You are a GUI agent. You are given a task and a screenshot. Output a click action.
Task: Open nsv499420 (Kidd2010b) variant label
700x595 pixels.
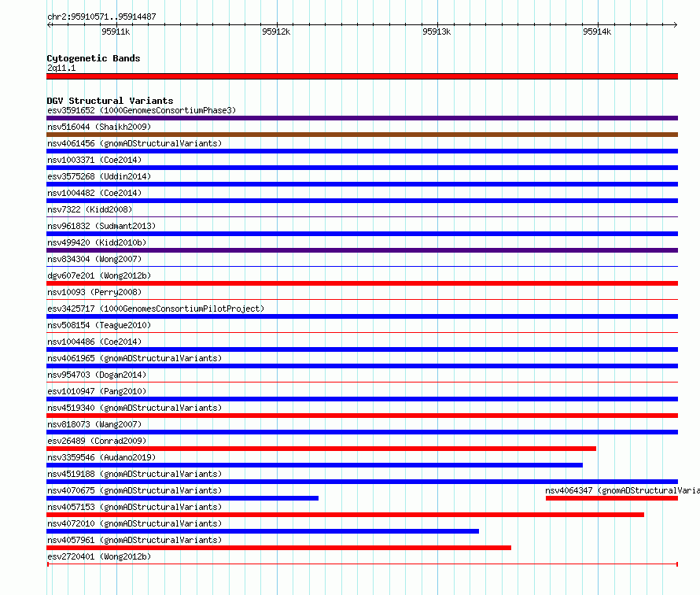pyautogui.click(x=97, y=242)
